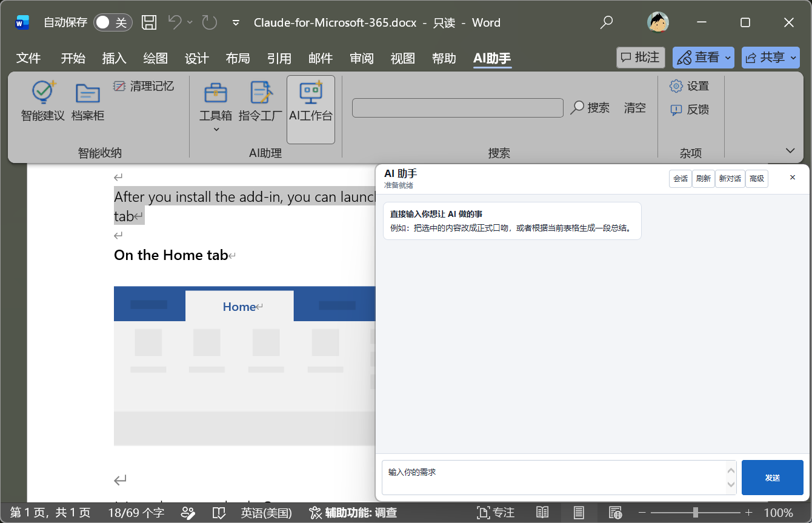Click the Word app icon in title bar

(x=22, y=23)
